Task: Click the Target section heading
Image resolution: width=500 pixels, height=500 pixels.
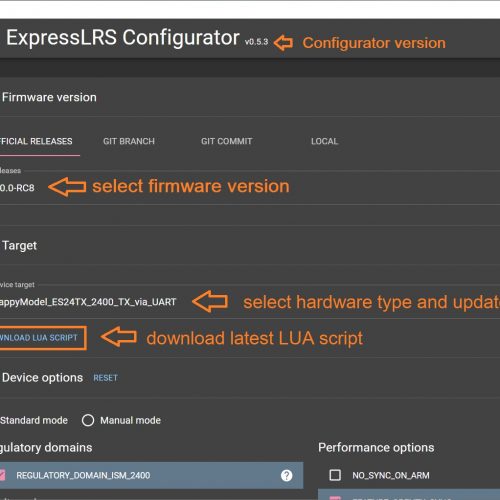Action: point(19,246)
